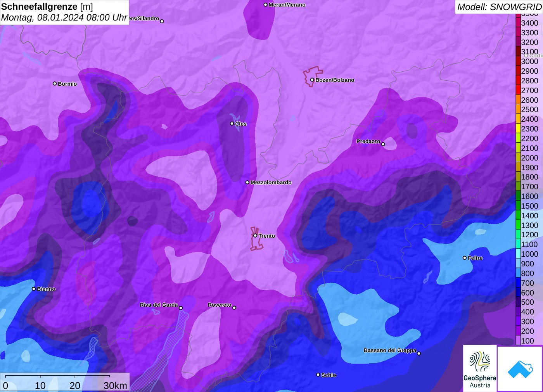Click the '10' scale bar label
The image size is (543, 392).
pos(40,385)
